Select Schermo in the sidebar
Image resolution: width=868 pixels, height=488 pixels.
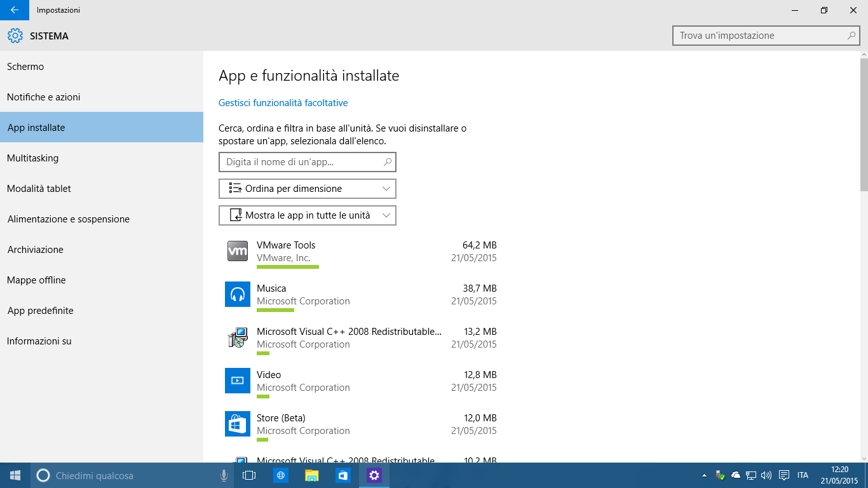click(x=102, y=67)
